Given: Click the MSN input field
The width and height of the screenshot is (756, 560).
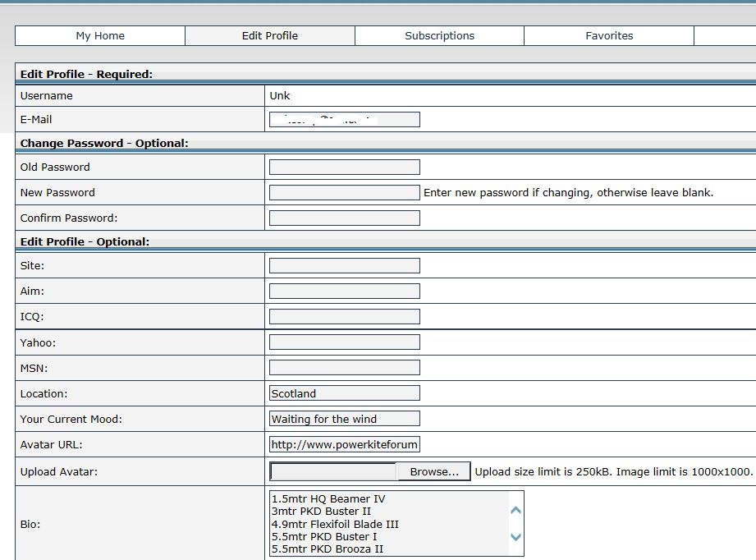Looking at the screenshot, I should 344,368.
